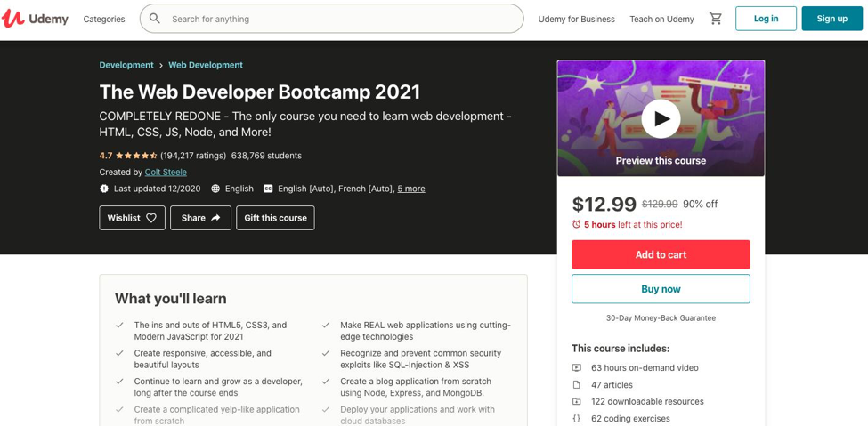Click the course title The Web Developer Bootcamp 2021
868x426 pixels.
click(260, 92)
